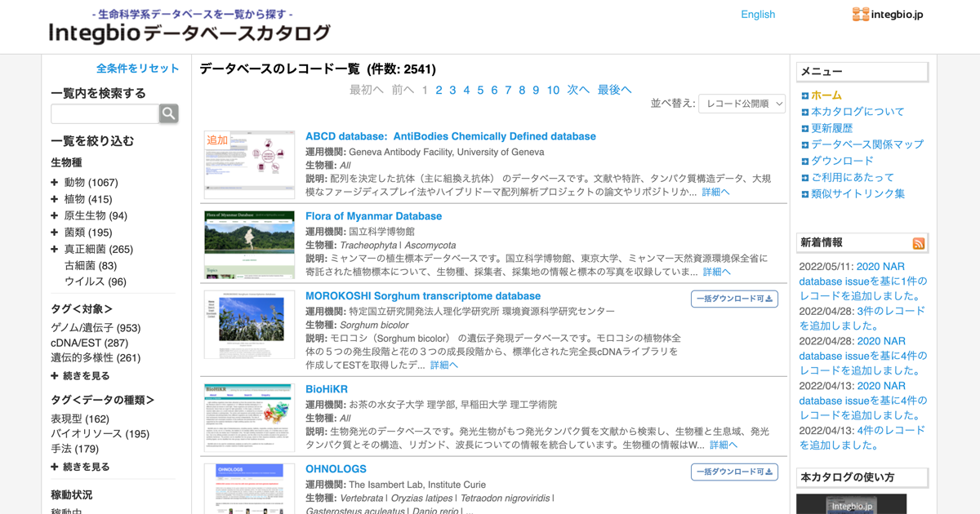Show more タグ<対象> options

point(80,376)
